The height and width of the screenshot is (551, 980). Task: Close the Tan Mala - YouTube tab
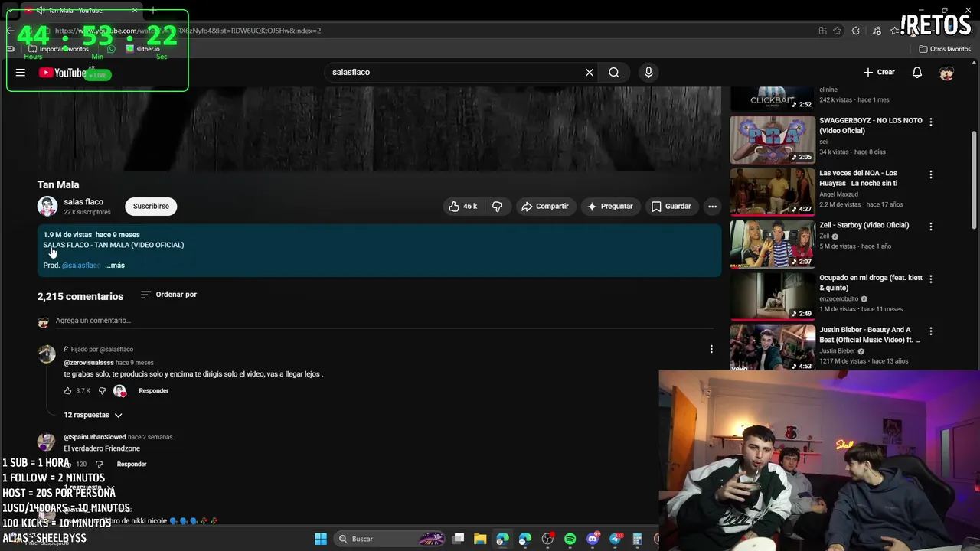pos(135,10)
